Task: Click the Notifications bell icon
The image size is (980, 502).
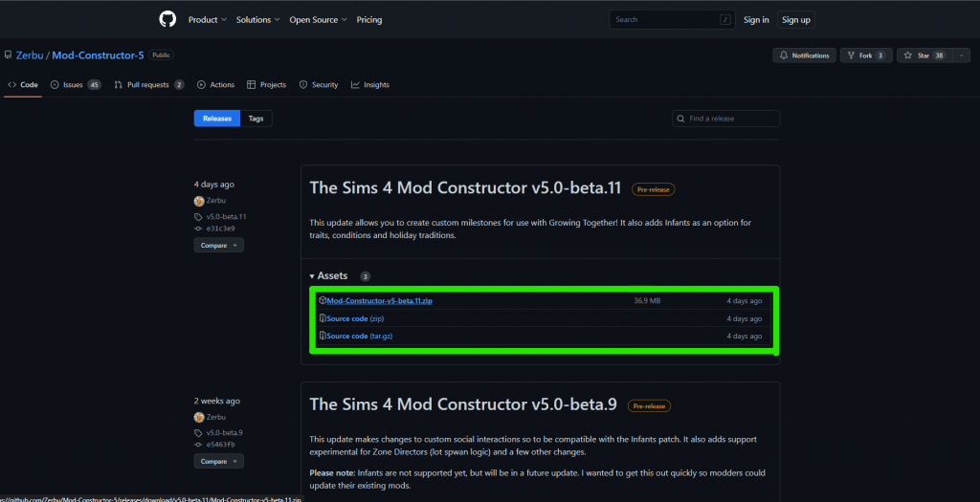Action: tap(784, 55)
